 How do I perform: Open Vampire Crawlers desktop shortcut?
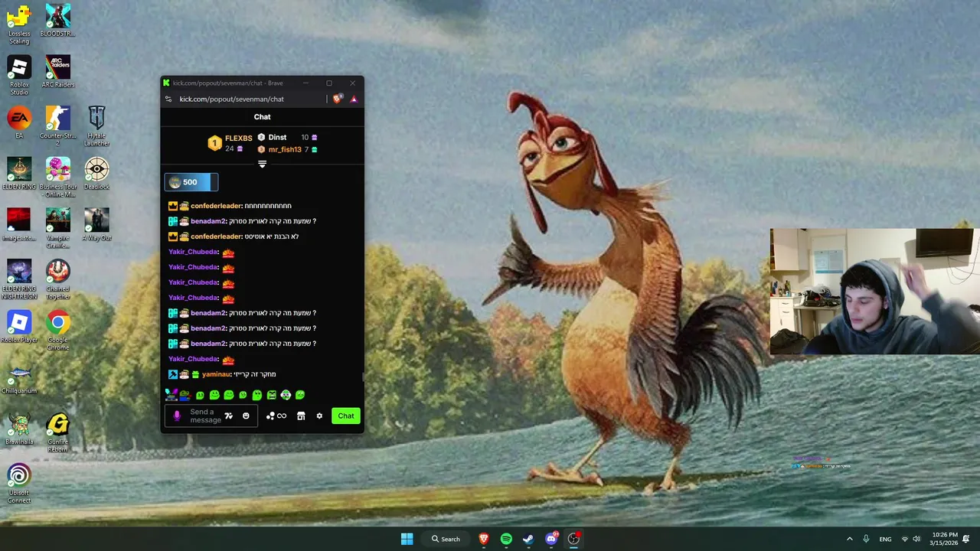point(57,229)
